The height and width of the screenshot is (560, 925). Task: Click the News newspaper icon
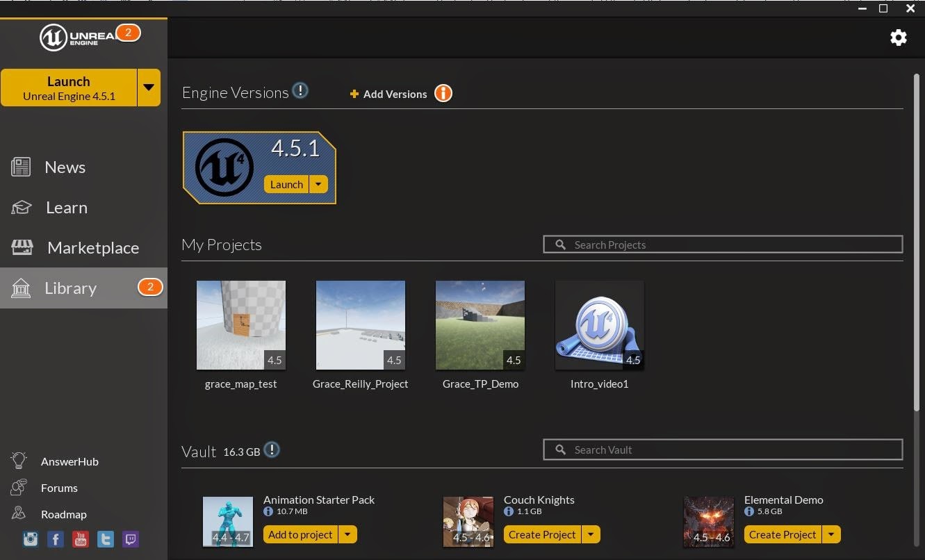click(x=21, y=167)
